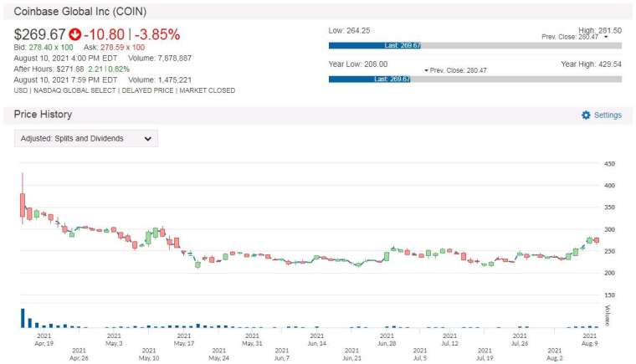Click the Year Low: 208.00 label
The height and width of the screenshot is (364, 636).
click(358, 64)
